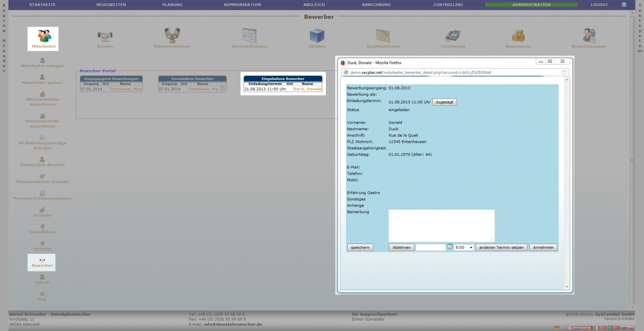Screen dimensions: 644x331
Task: Click the popup window scroll-down arrow
Action: [567, 287]
